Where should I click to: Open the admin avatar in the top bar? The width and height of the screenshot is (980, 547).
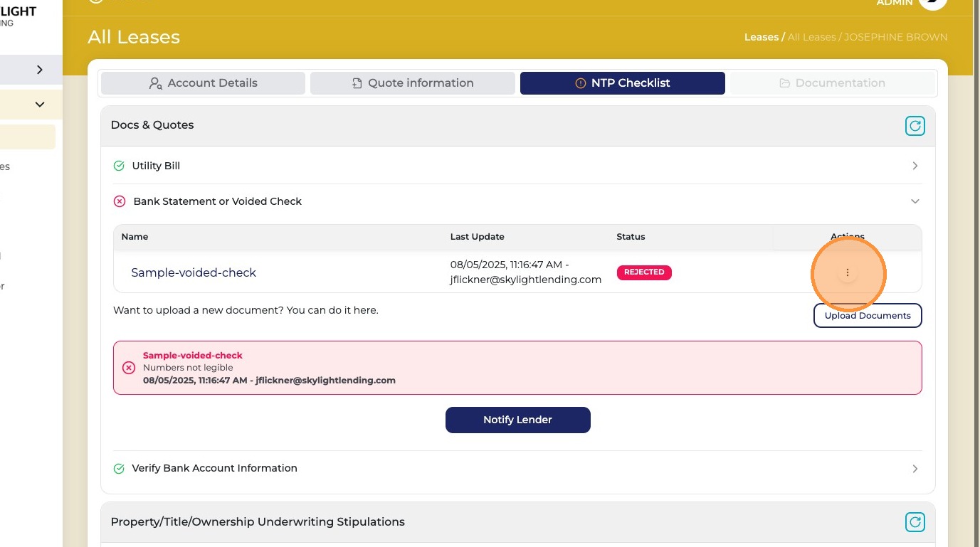[932, 2]
